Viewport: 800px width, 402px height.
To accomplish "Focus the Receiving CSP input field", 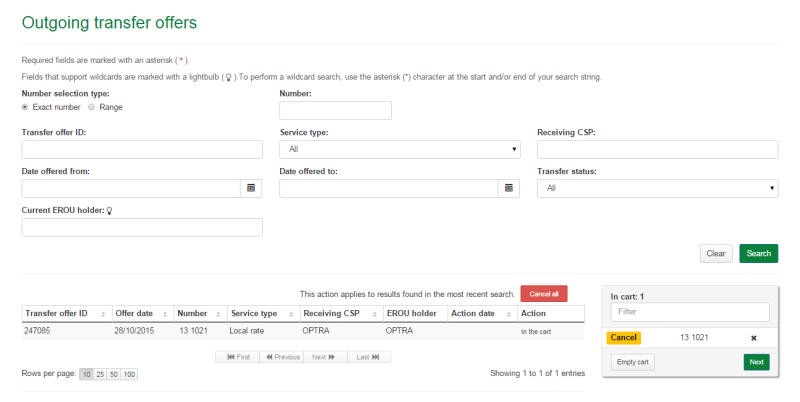I will point(657,149).
